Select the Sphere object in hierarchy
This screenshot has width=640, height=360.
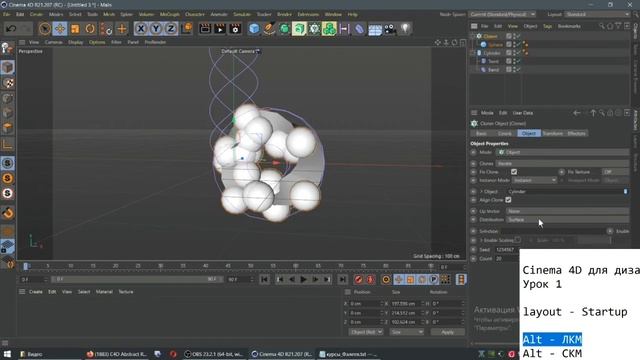[x=496, y=44]
